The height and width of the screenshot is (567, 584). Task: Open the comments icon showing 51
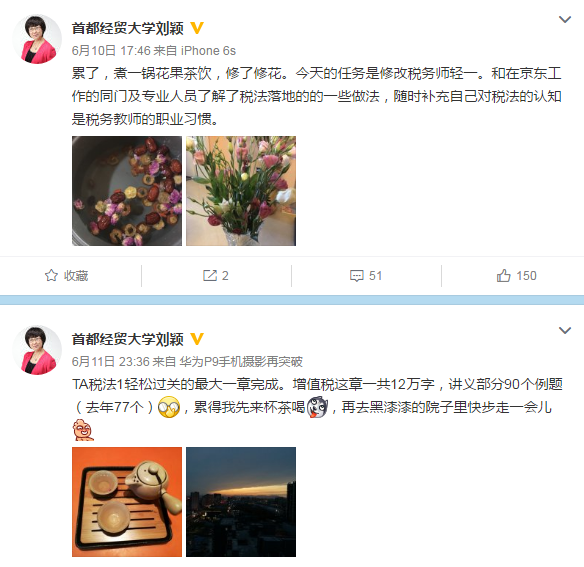point(356,276)
